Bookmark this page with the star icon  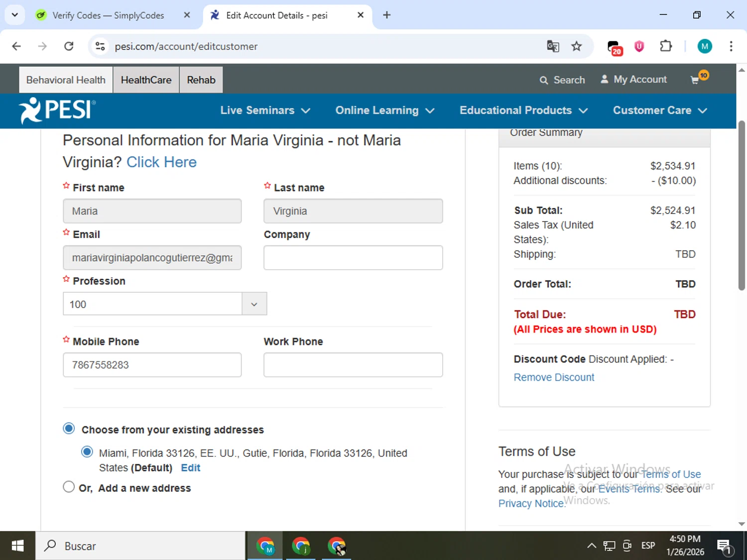[x=576, y=46]
